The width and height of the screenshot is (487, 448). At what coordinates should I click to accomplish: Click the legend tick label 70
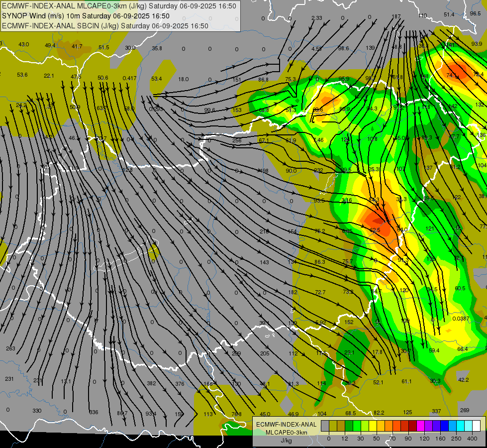coord(392,439)
